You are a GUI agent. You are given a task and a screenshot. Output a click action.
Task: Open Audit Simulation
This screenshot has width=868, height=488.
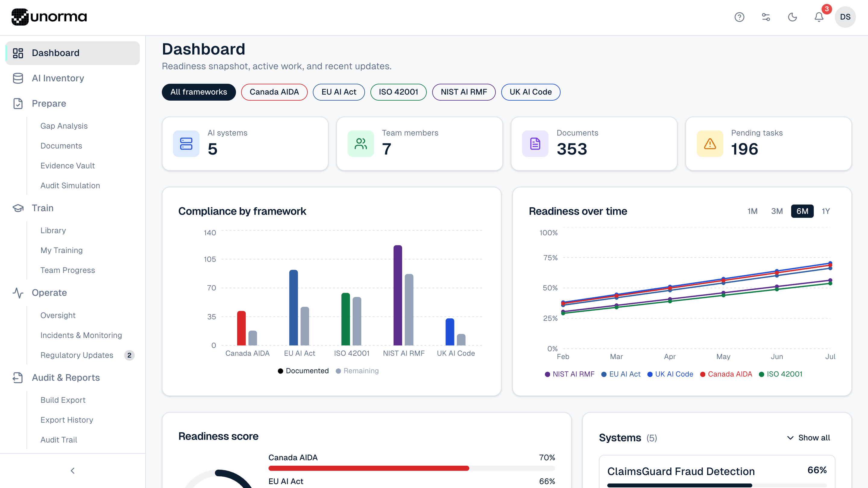pyautogui.click(x=70, y=185)
